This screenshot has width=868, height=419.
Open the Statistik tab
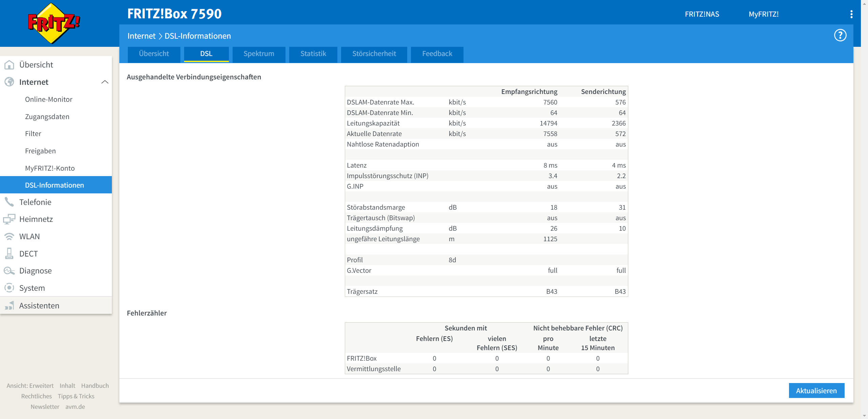pos(313,54)
